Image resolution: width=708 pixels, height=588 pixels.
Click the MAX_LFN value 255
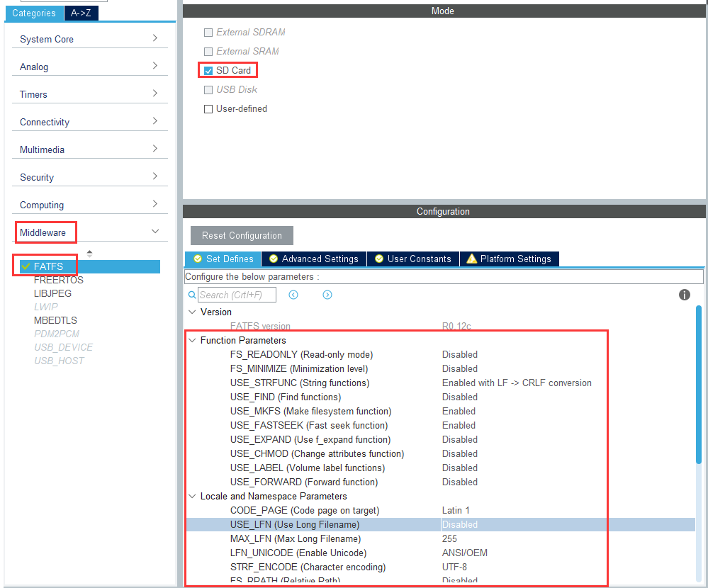click(449, 538)
